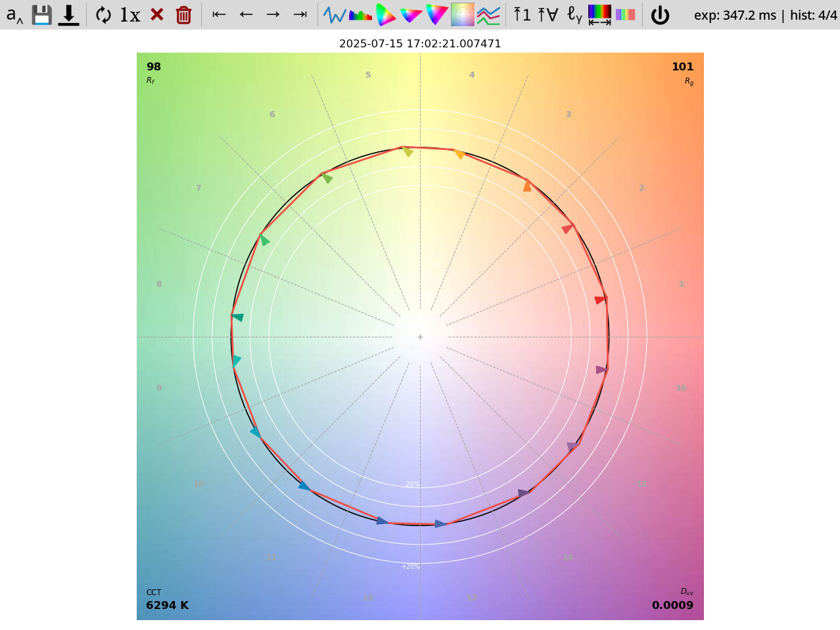Image resolution: width=840 pixels, height=630 pixels.
Task: Click the download arrow icon
Action: [x=68, y=15]
